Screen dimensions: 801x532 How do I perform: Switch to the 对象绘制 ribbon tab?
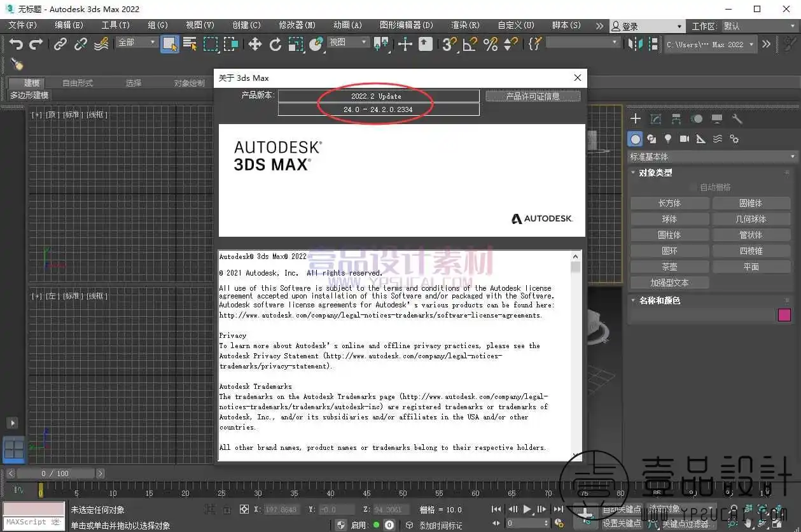tap(190, 83)
